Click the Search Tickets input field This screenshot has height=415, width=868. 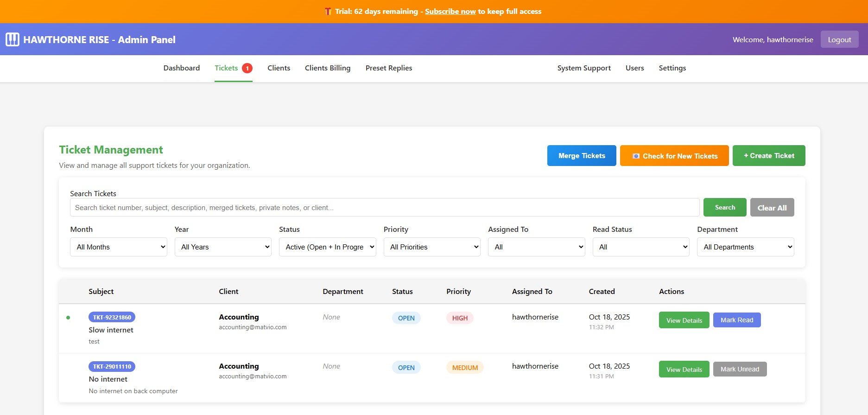(385, 208)
